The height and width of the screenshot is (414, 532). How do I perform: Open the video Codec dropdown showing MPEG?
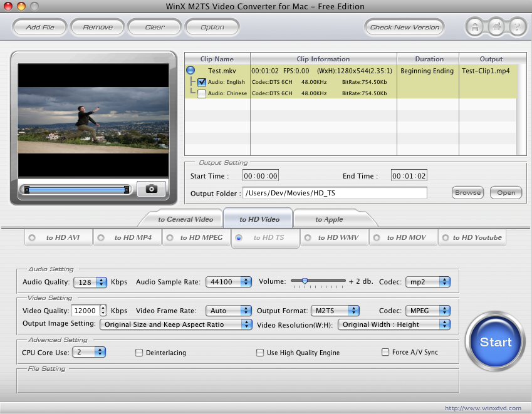click(x=428, y=311)
